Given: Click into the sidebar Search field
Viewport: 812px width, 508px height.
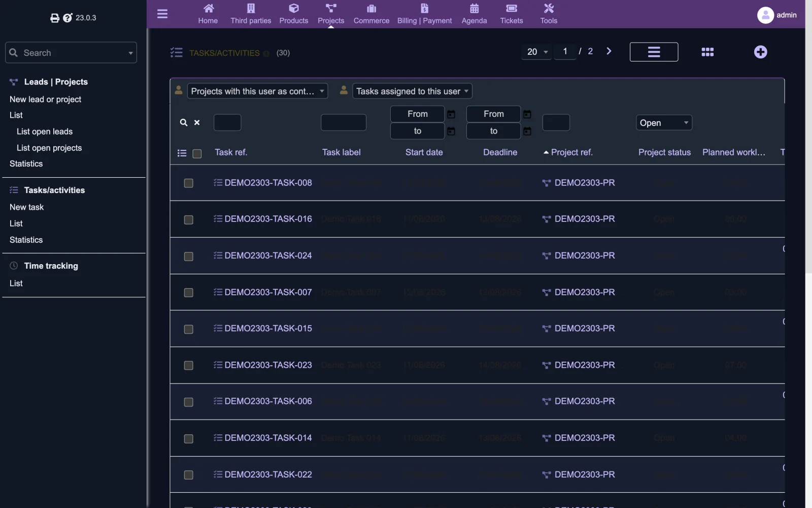Looking at the screenshot, I should click(71, 53).
